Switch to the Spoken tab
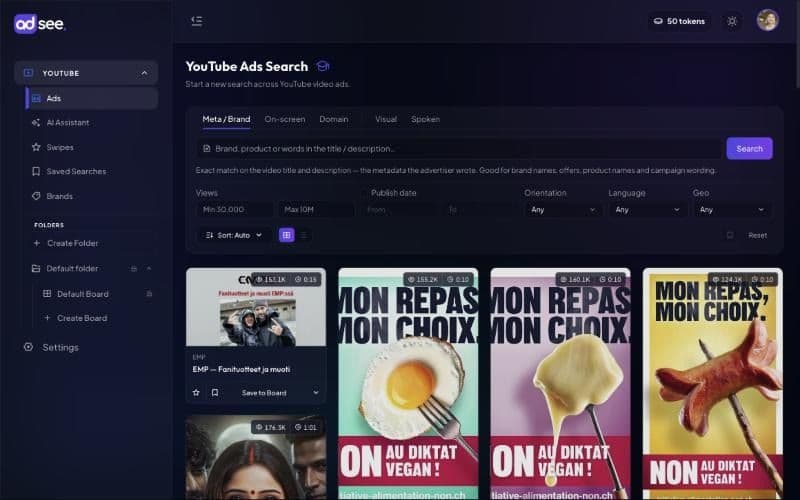 point(426,119)
